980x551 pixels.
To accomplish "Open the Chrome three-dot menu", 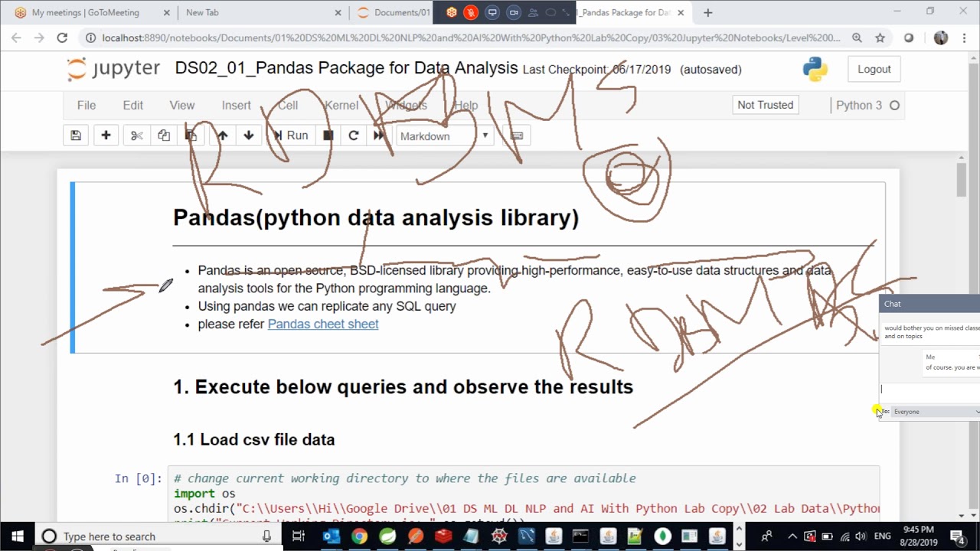I will pyautogui.click(x=963, y=37).
